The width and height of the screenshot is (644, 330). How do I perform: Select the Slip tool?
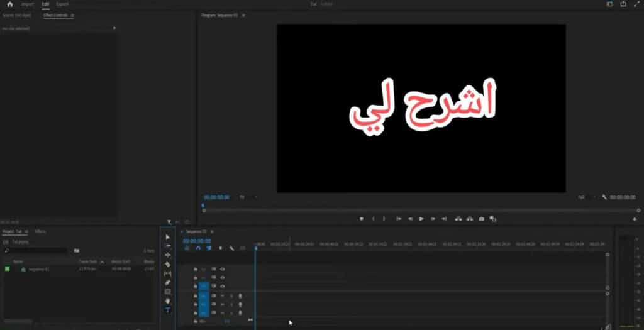(167, 273)
